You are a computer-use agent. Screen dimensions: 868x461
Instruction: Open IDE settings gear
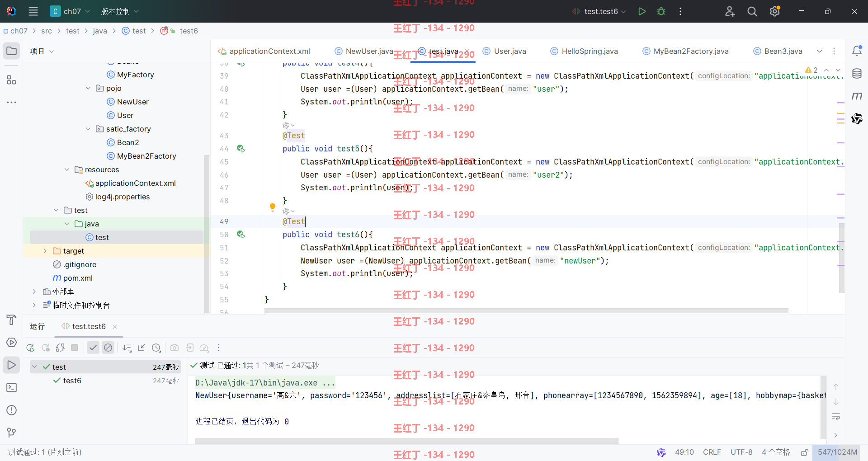(775, 11)
